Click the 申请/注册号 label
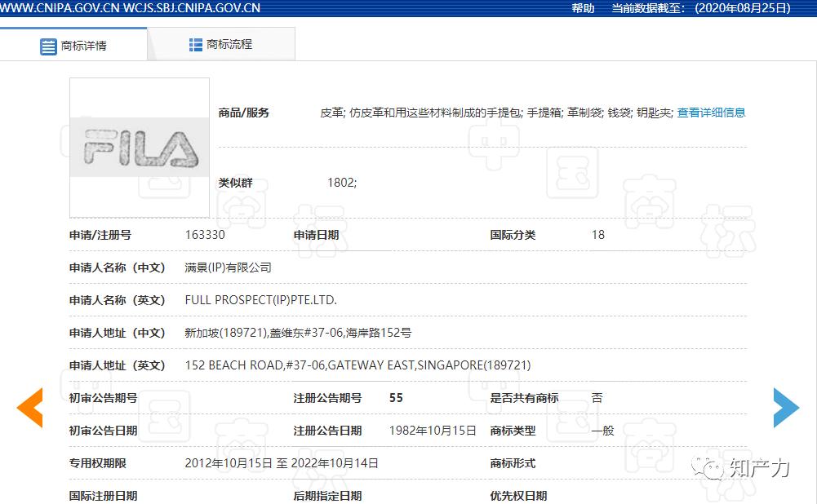The image size is (817, 504). pos(100,235)
